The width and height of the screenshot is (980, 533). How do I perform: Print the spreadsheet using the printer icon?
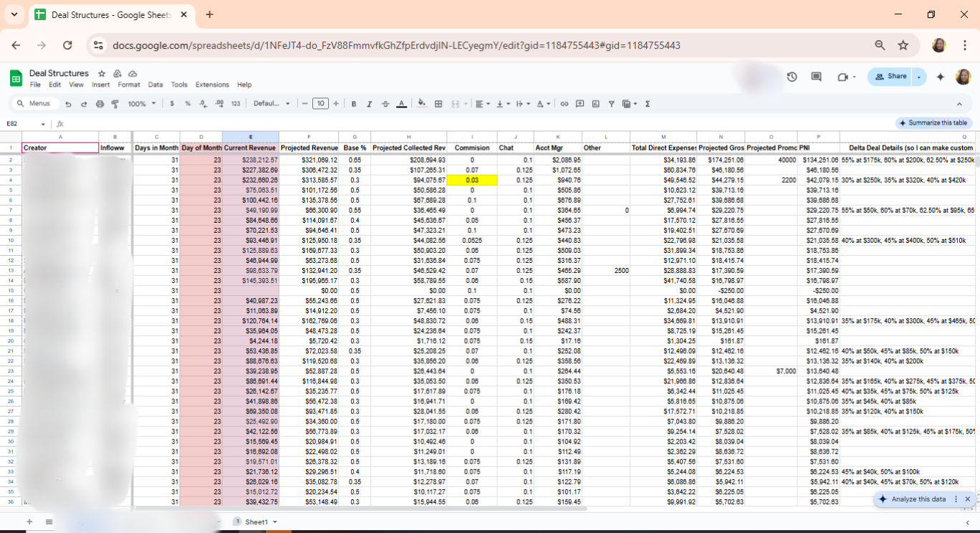100,104
